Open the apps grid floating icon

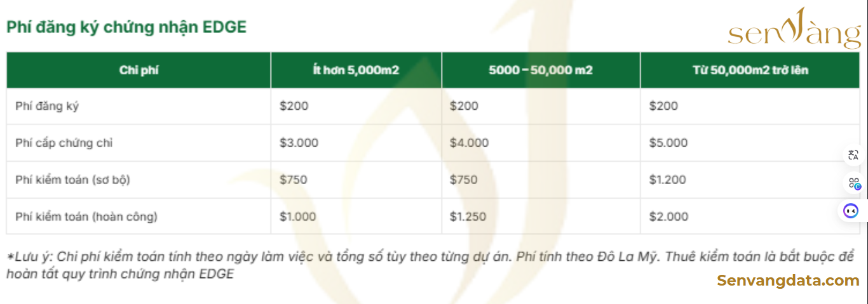853,183
